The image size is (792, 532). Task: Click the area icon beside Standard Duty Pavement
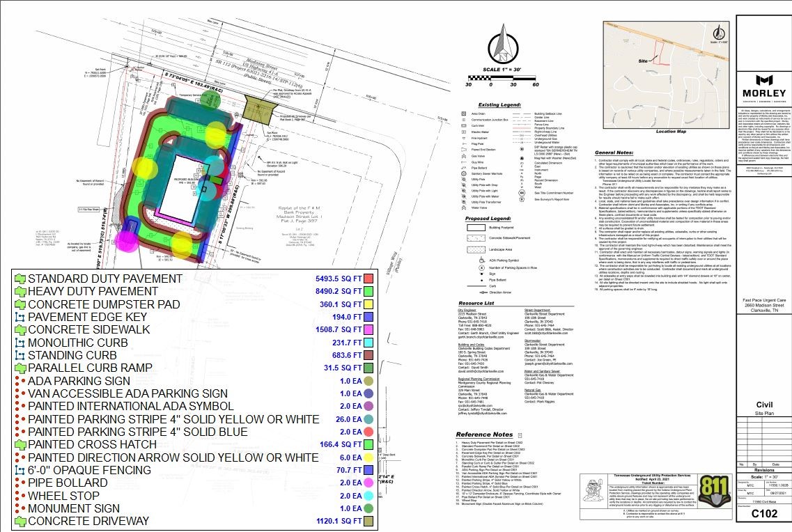(x=20, y=279)
